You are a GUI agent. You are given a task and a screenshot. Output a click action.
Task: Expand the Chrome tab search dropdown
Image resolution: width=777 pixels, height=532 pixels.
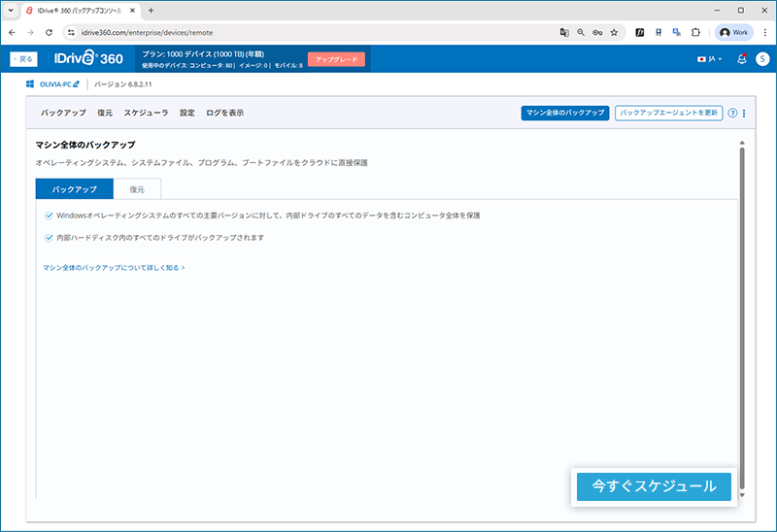[x=10, y=10]
